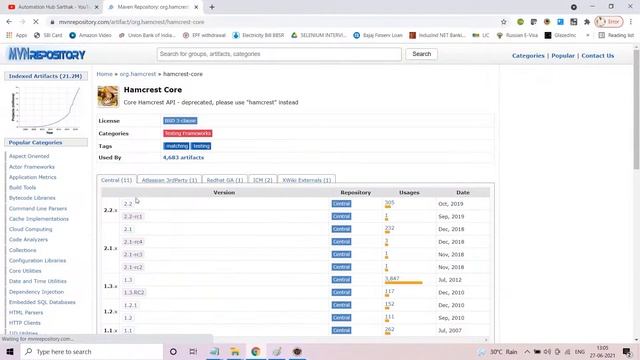Open the Aspect Oriented category
This screenshot has height=360, width=640.
[x=29, y=156]
